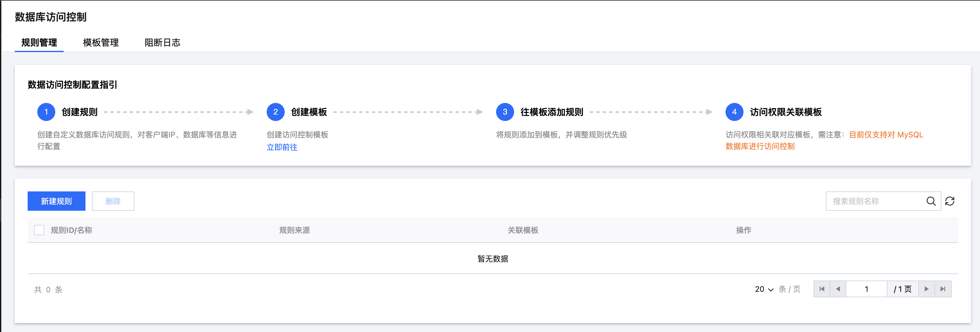Follow the 立即前往 link
The width and height of the screenshot is (980, 332).
(282, 147)
